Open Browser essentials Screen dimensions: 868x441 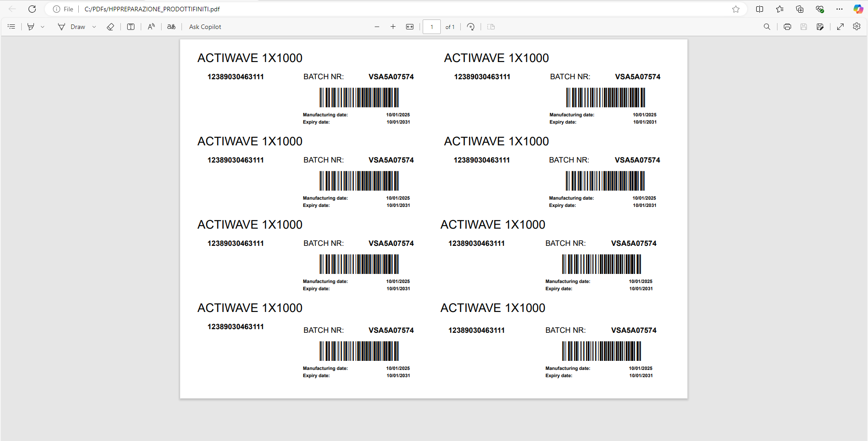tap(820, 9)
